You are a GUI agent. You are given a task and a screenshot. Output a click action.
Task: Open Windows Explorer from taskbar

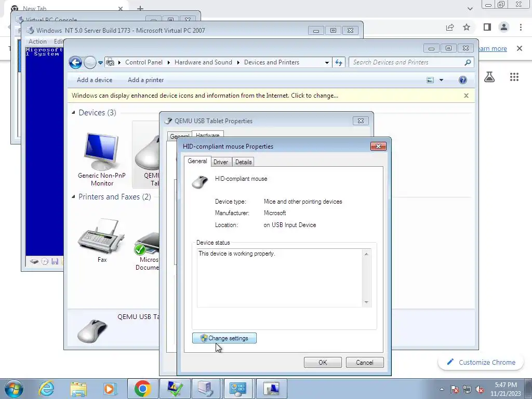click(x=78, y=389)
